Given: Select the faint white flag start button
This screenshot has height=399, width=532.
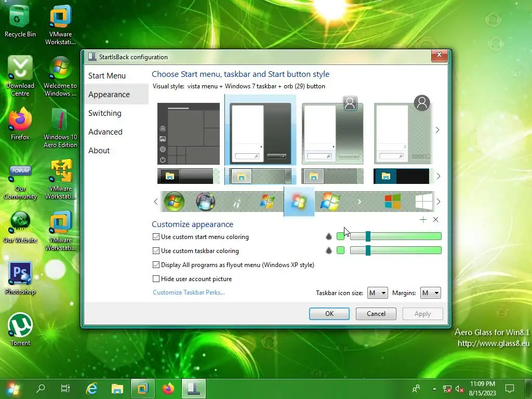Looking at the screenshot, I should coord(237,203).
